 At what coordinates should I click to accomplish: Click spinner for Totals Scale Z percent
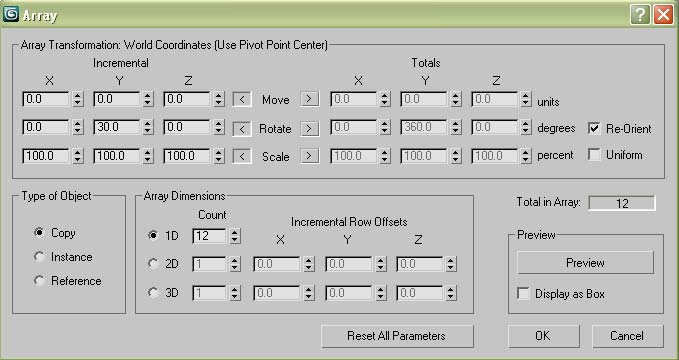[x=526, y=156]
